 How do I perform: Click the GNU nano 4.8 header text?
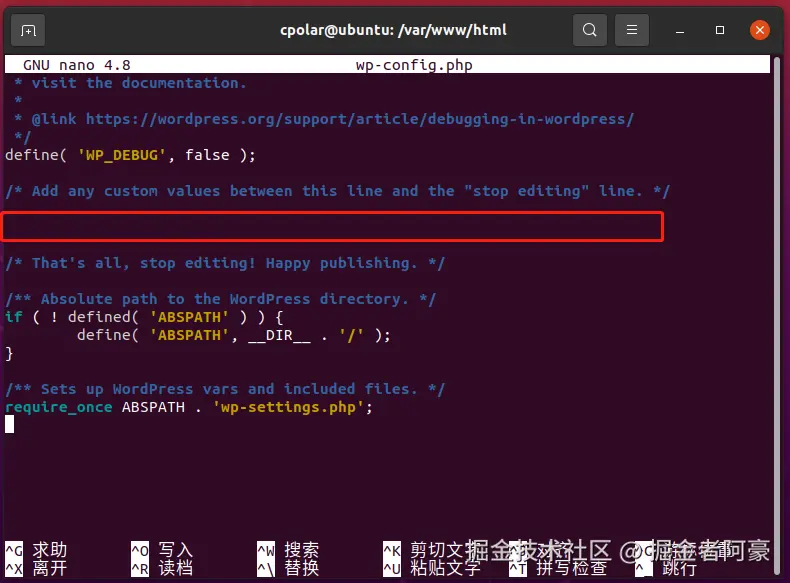(x=77, y=65)
